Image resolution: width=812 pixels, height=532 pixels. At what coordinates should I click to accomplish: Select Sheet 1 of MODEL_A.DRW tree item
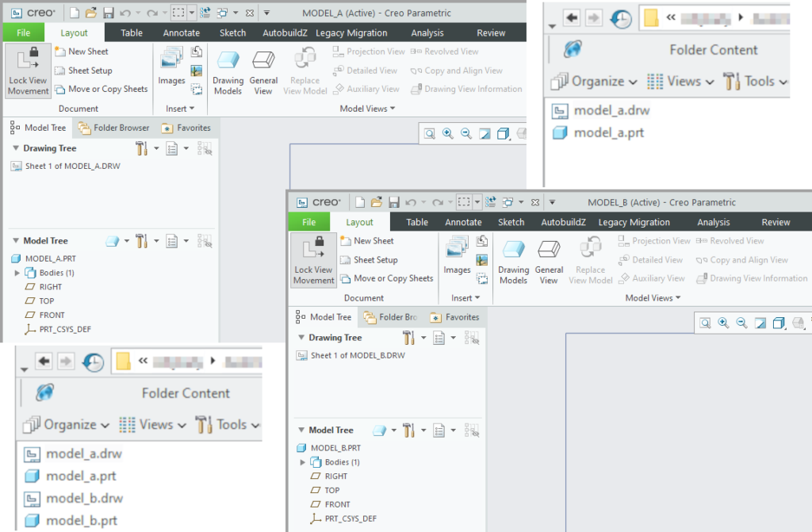(66, 166)
